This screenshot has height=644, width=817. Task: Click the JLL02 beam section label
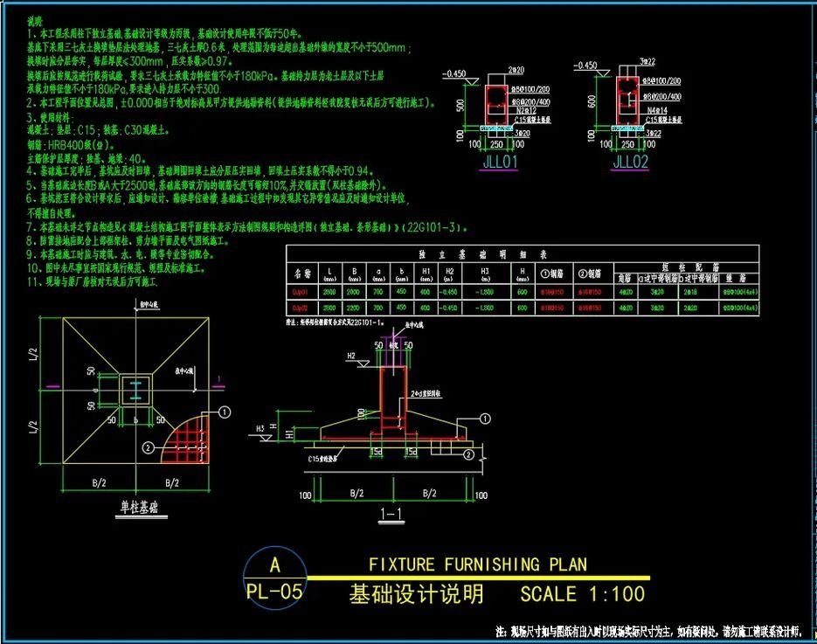[x=632, y=161]
